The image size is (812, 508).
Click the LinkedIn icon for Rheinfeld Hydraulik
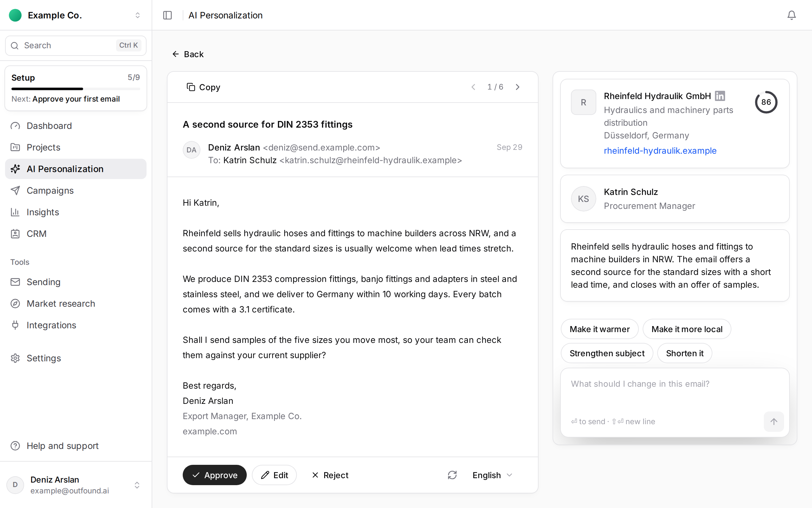click(x=720, y=96)
